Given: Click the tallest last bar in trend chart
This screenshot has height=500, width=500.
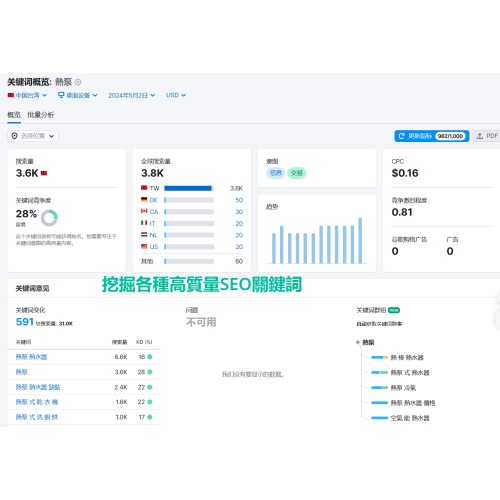Looking at the screenshot, I should [x=360, y=241].
